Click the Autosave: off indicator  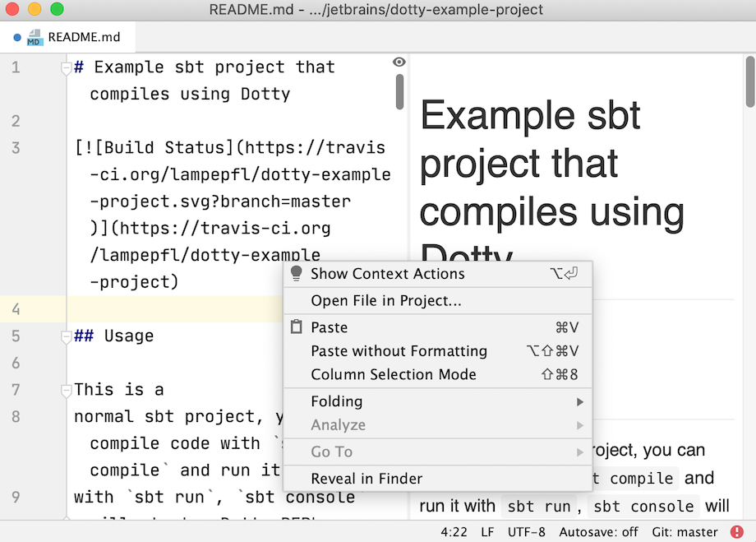[599, 532]
